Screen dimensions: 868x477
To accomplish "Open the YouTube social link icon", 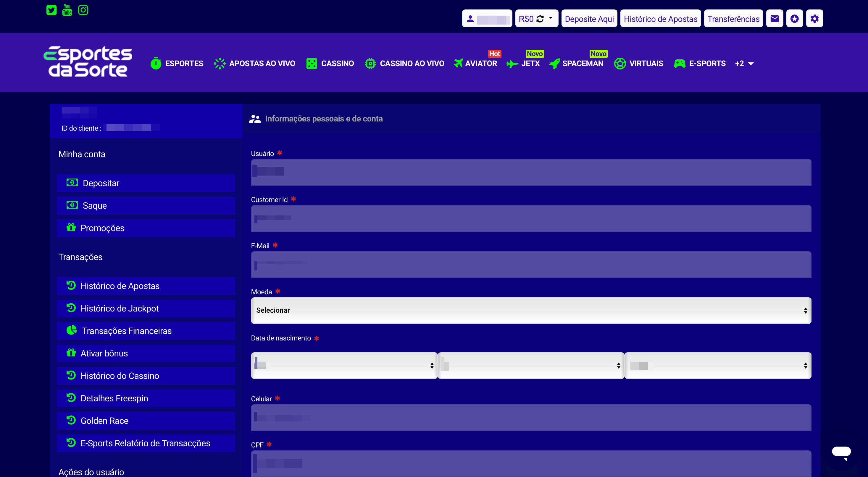I will tap(67, 10).
